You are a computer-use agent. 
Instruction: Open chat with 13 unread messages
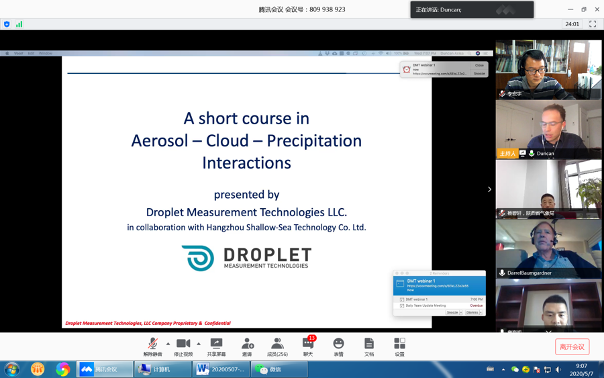(308, 346)
